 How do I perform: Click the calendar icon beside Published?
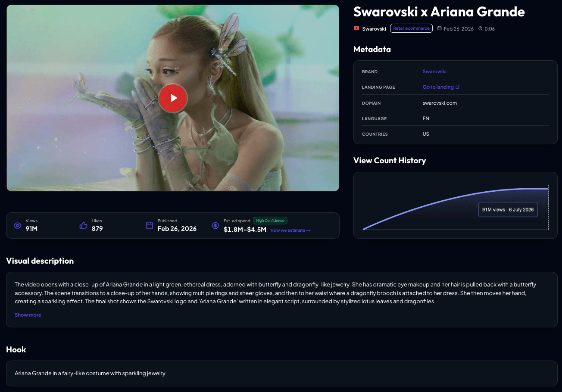click(x=150, y=225)
